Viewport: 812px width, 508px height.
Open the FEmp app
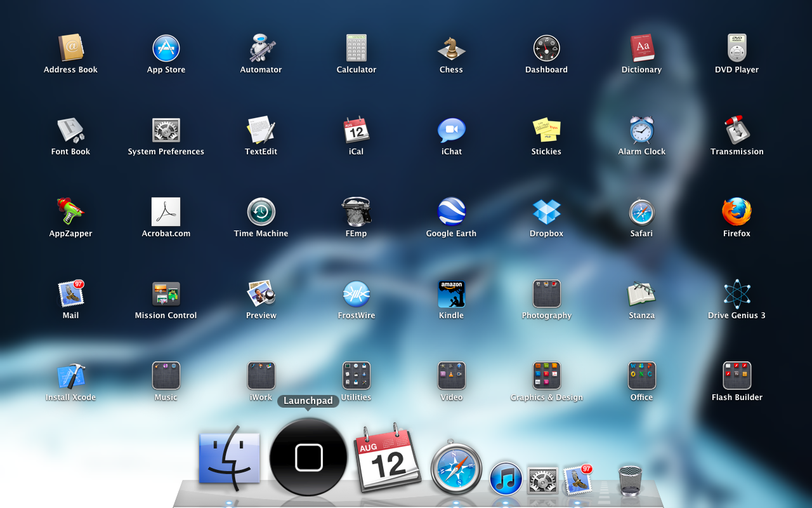click(357, 212)
